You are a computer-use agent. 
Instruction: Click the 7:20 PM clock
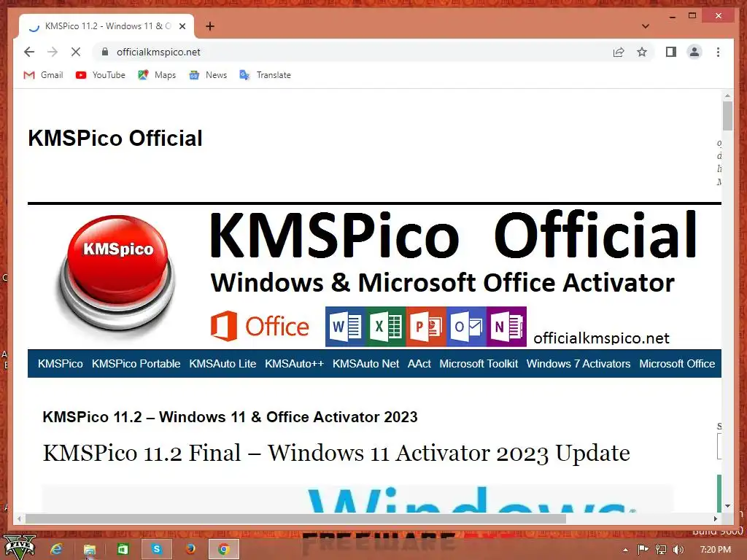(715, 550)
